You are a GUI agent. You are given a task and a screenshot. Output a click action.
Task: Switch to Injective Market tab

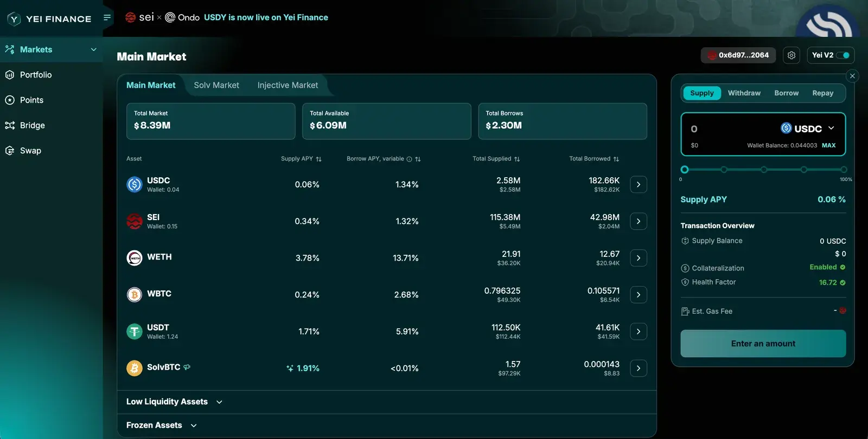click(288, 85)
